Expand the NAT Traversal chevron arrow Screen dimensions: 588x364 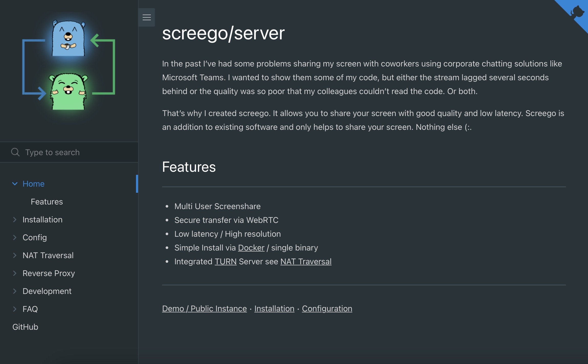coord(15,255)
